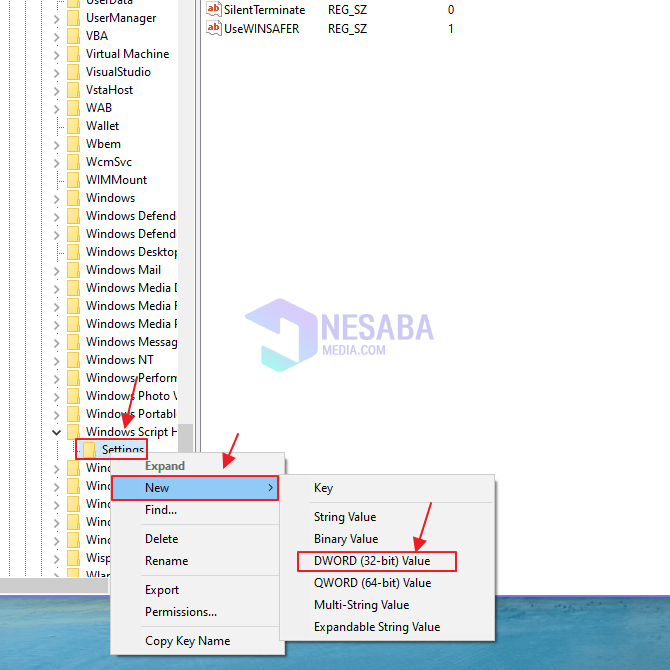Click the UseWINSAFER string value icon

coord(213,29)
